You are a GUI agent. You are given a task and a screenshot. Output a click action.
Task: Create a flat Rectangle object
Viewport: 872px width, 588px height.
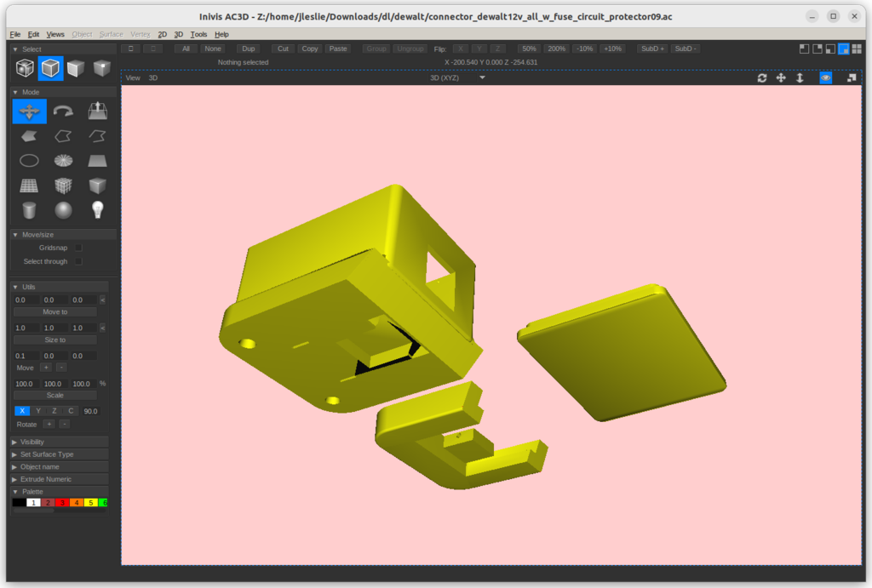[x=97, y=161]
